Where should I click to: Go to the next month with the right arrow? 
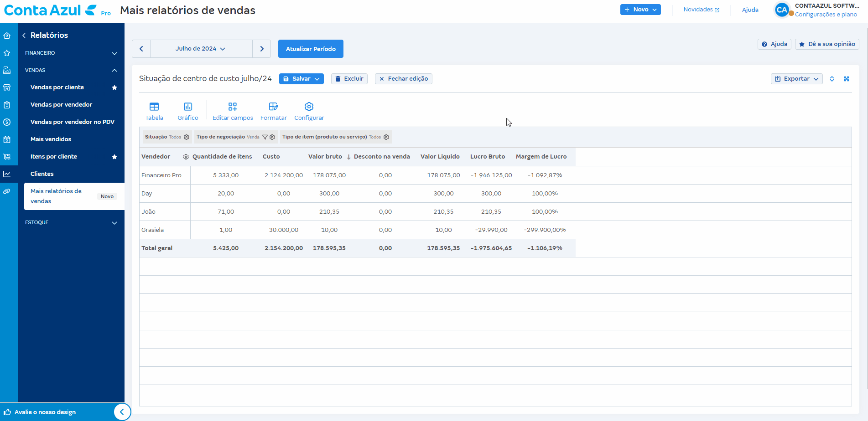coord(262,49)
